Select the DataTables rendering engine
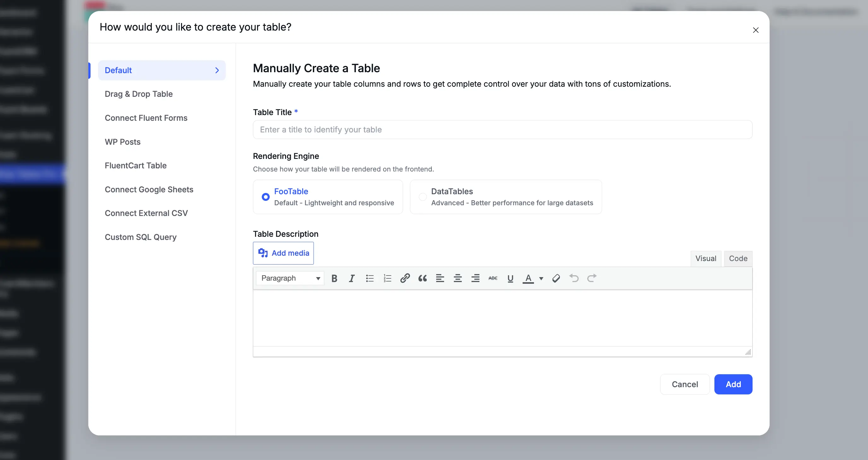Screen dimensions: 868x460 tap(506, 197)
